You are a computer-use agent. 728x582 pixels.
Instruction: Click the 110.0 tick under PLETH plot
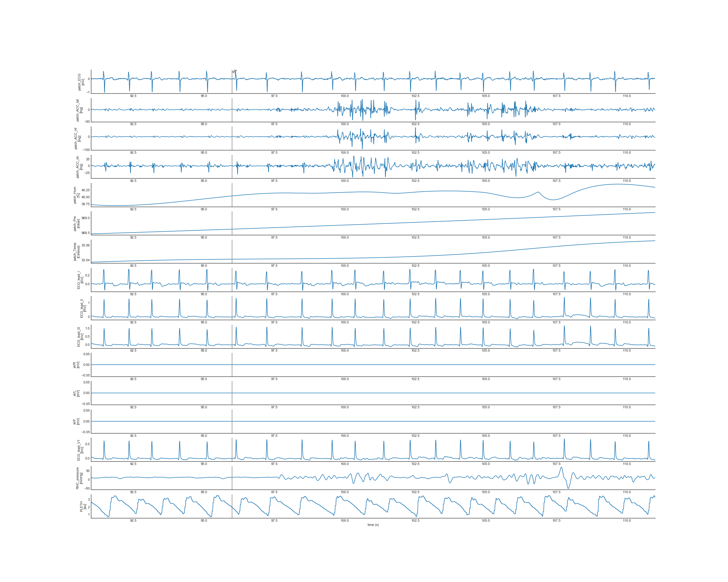(627, 520)
